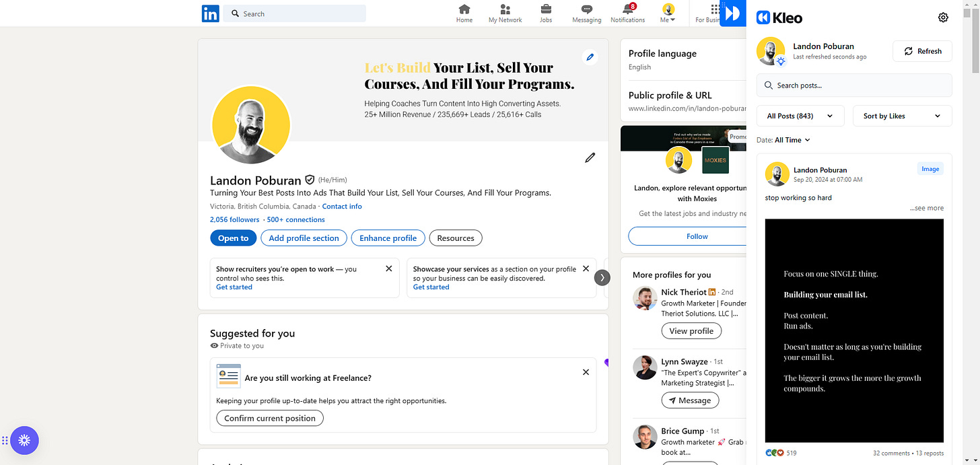The height and width of the screenshot is (465, 980).
Task: Open My Network page
Action: coord(505,13)
